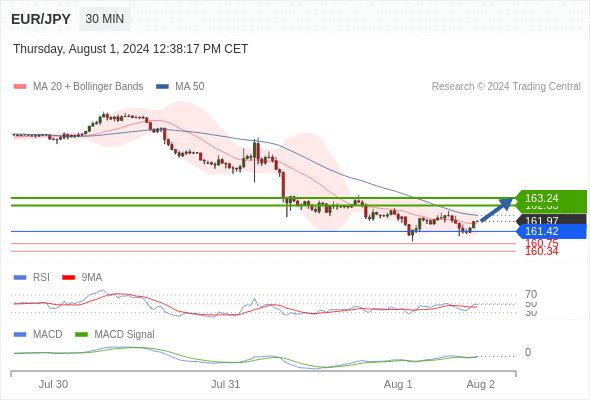Click the RSI 70 level label
The image size is (590, 400).
click(531, 294)
